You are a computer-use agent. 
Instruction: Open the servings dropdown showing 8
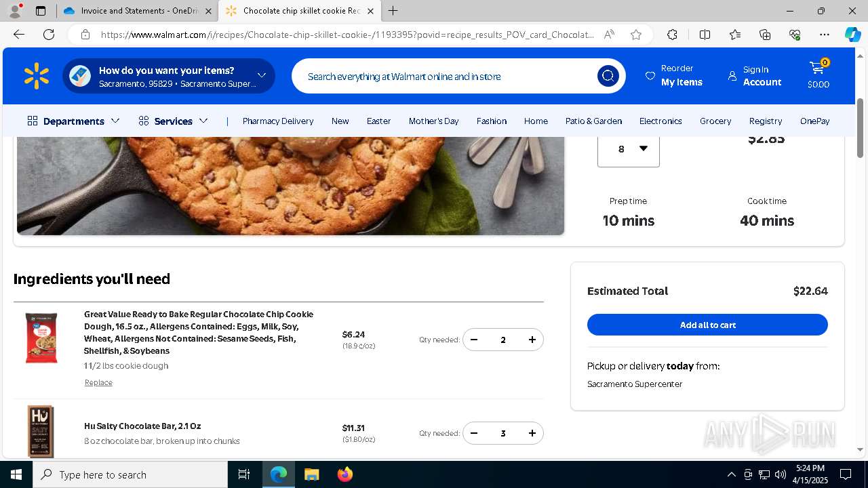click(x=629, y=149)
